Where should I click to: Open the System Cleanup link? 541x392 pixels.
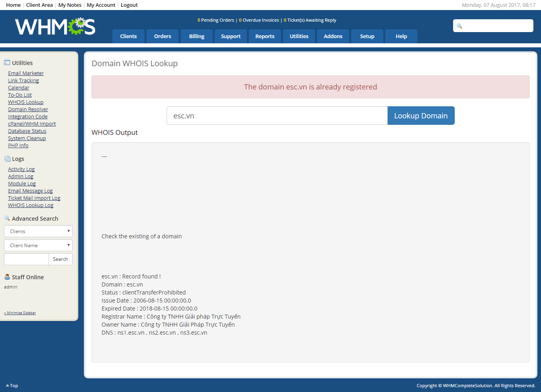27,138
